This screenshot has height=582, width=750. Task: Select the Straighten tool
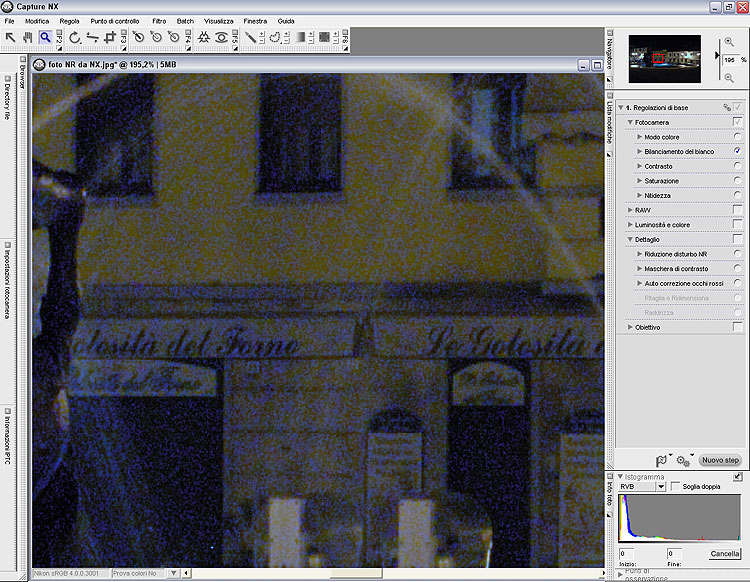pyautogui.click(x=92, y=37)
